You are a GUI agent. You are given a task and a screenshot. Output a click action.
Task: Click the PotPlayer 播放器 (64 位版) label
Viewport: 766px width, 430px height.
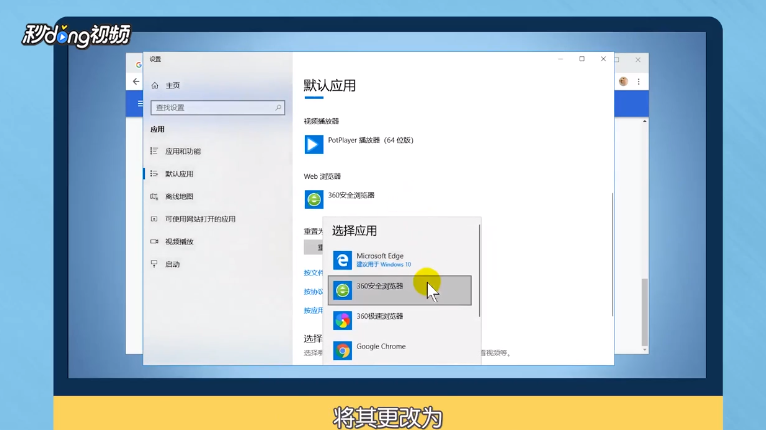(x=371, y=140)
